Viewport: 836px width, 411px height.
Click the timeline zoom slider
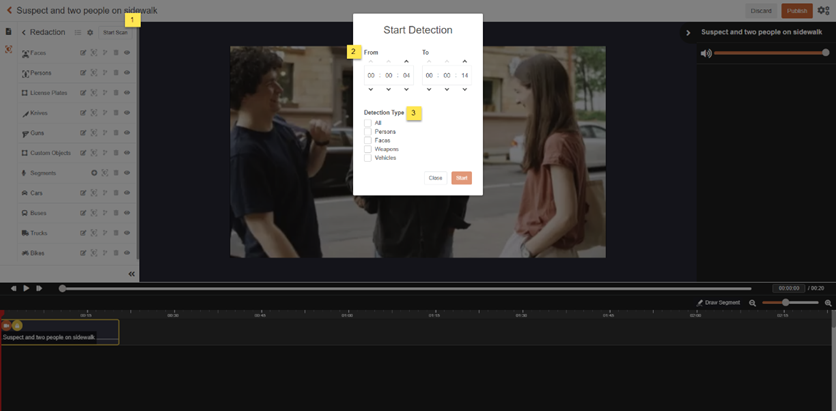(786, 302)
